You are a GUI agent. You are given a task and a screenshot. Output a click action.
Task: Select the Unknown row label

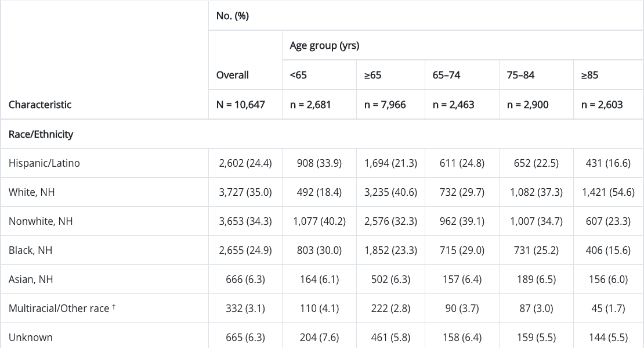(x=31, y=338)
